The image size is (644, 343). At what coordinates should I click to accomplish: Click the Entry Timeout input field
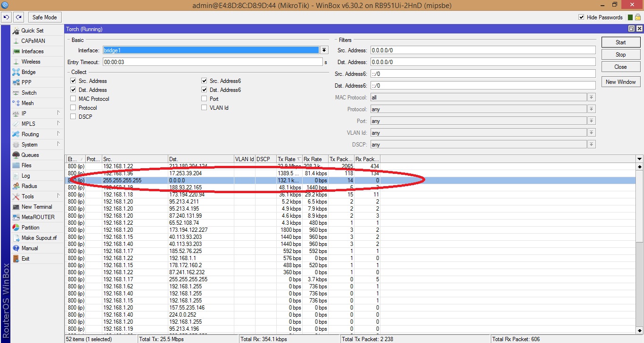pyautogui.click(x=212, y=62)
